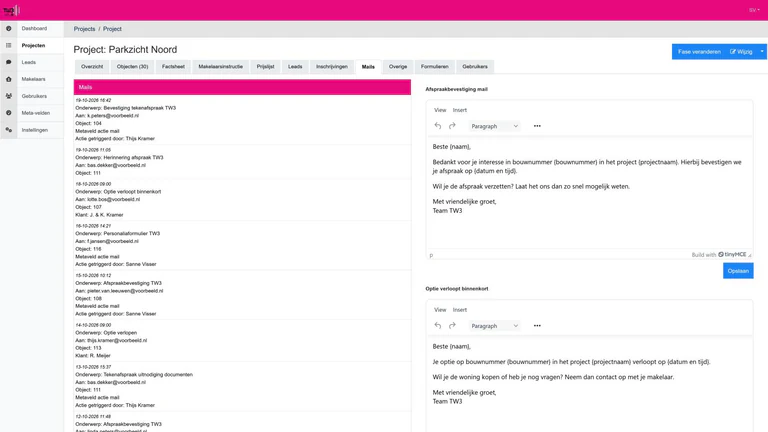Click the Makelaars sidebar icon
Image resolution: width=768 pixels, height=432 pixels.
point(8,79)
